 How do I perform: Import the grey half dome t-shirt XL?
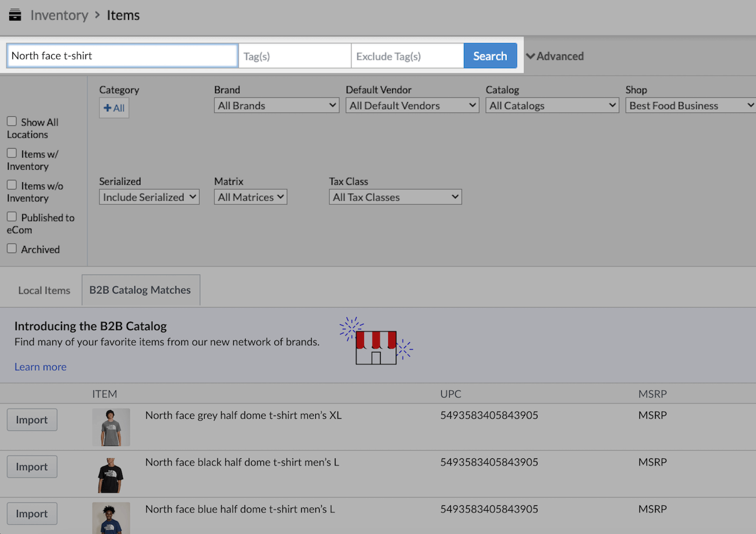pos(32,420)
